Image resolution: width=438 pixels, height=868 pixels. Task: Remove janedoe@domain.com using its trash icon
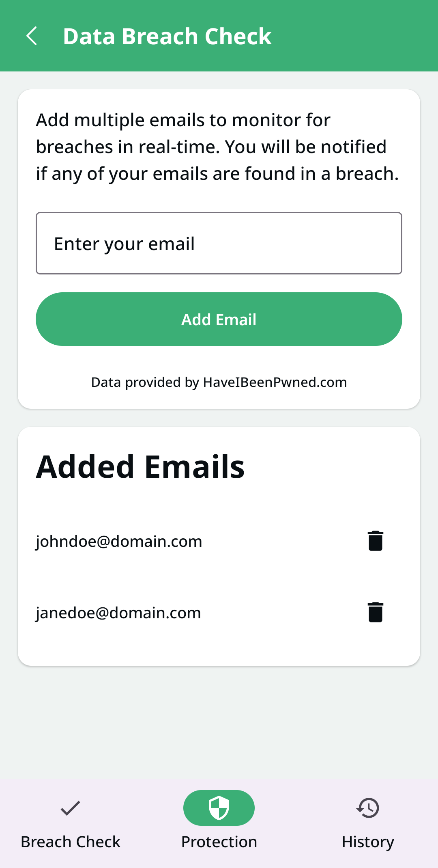click(x=376, y=612)
